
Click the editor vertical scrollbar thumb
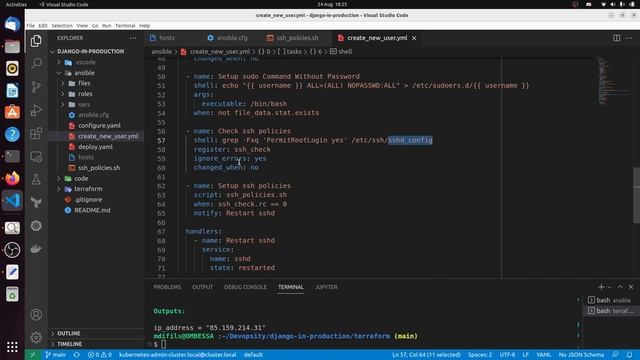coord(636,195)
